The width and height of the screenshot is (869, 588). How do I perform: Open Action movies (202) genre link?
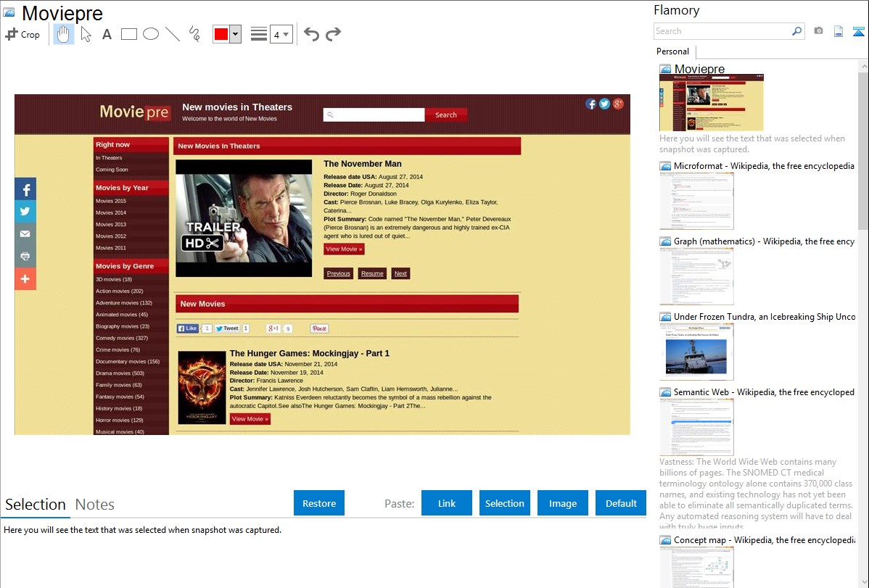[x=119, y=291]
